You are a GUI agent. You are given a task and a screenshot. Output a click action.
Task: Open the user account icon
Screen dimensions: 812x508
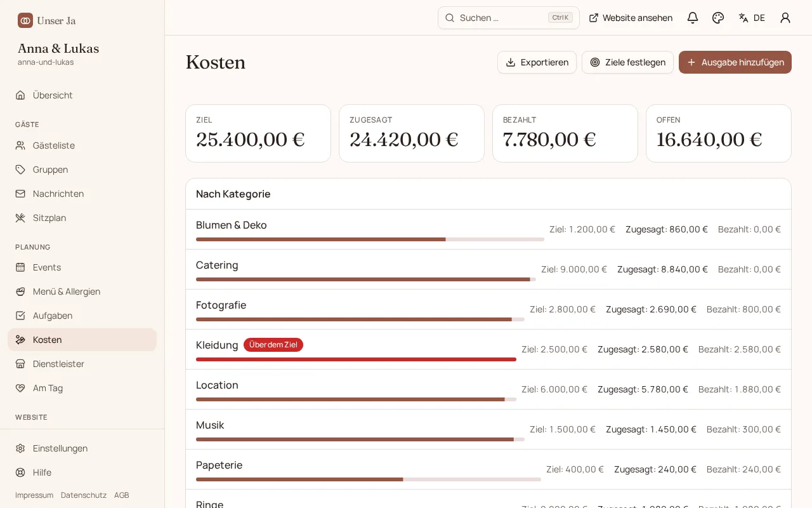click(785, 18)
